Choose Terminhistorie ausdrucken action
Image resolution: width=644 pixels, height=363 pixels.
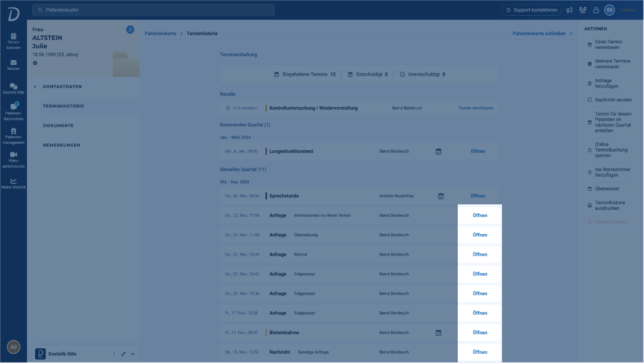tap(609, 206)
